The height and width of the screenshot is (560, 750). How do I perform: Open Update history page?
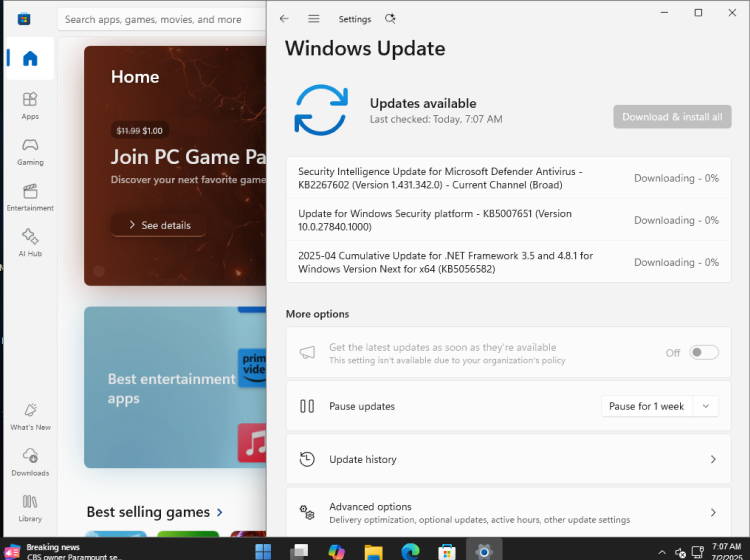pos(508,459)
